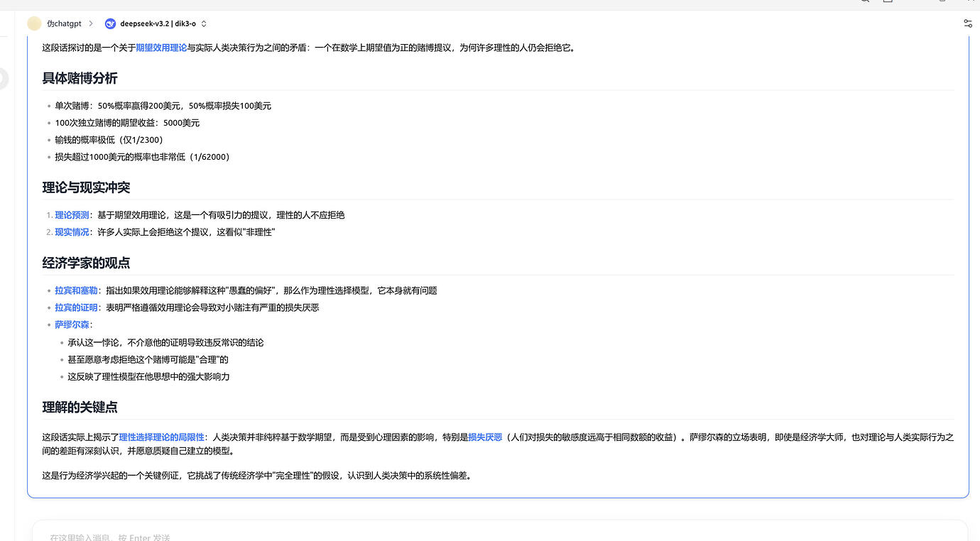Click the final paragraph starting 这是行为经济学兴起

(x=257, y=476)
